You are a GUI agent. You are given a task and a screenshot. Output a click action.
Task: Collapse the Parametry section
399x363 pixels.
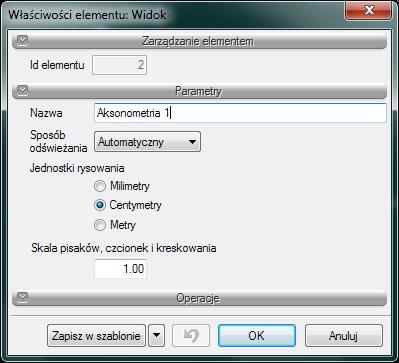(23, 90)
